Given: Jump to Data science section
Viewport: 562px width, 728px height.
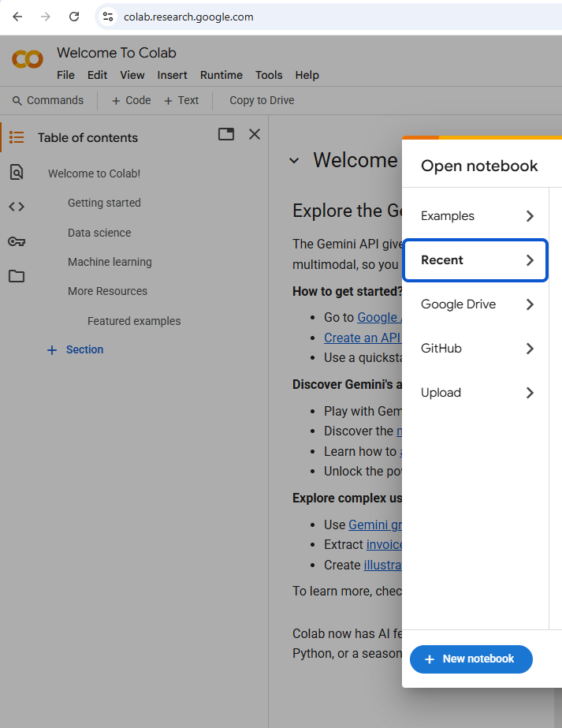Looking at the screenshot, I should [99, 233].
